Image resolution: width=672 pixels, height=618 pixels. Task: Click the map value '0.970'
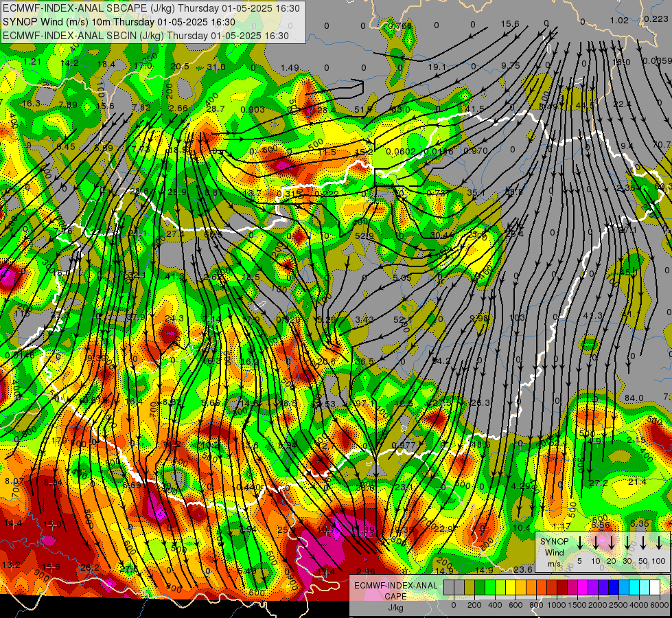pos(476,150)
